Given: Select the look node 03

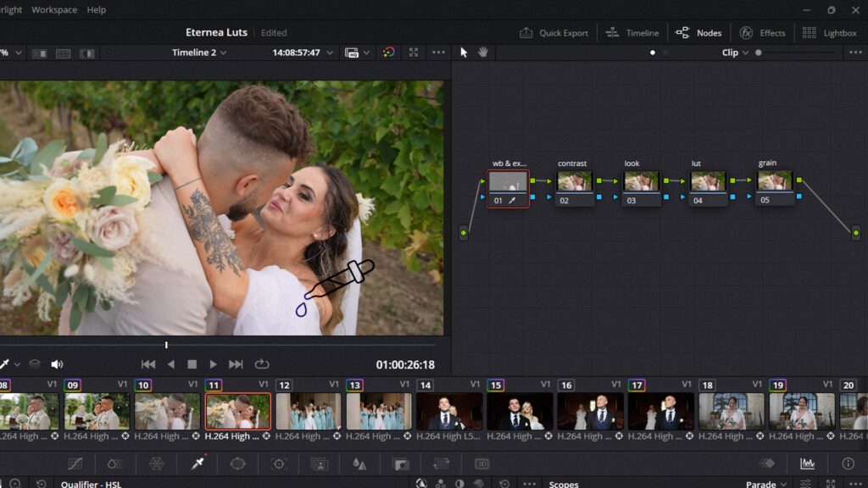Looking at the screenshot, I should coord(641,189).
